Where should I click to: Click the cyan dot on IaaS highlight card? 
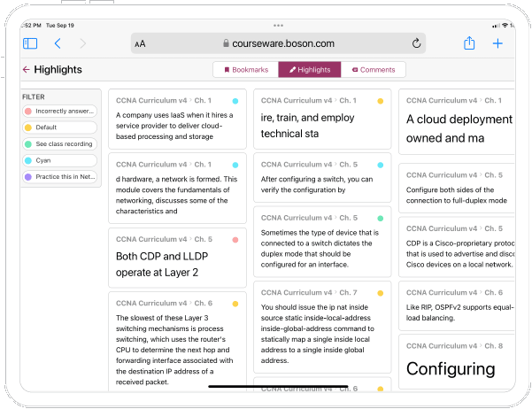[x=235, y=101]
